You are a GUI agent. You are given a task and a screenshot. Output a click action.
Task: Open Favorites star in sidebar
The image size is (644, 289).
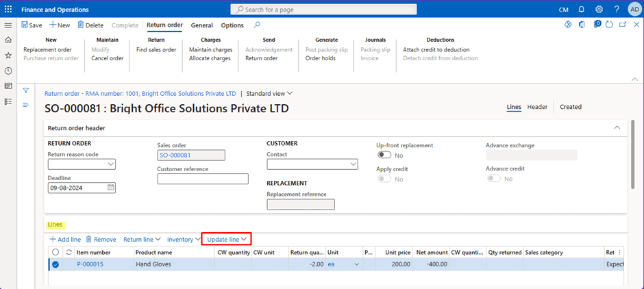(8, 55)
